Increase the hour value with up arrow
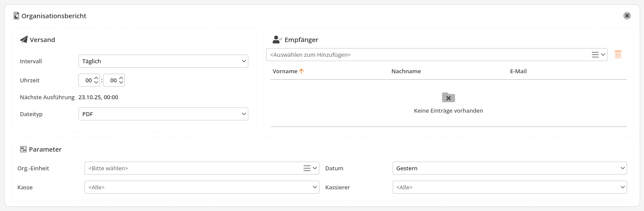 [96, 78]
